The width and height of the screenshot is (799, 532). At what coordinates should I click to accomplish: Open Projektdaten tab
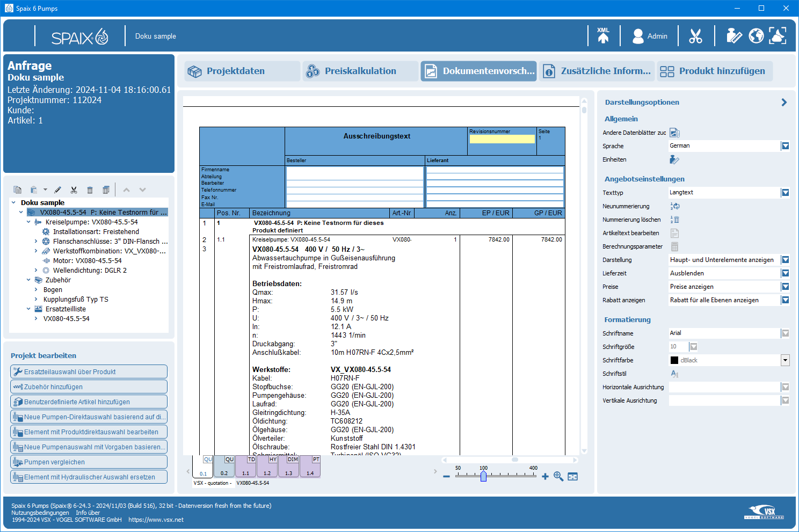pos(242,71)
